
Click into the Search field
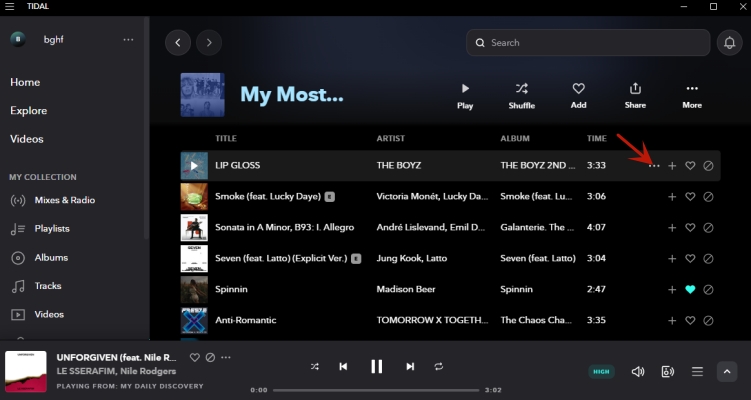(588, 43)
